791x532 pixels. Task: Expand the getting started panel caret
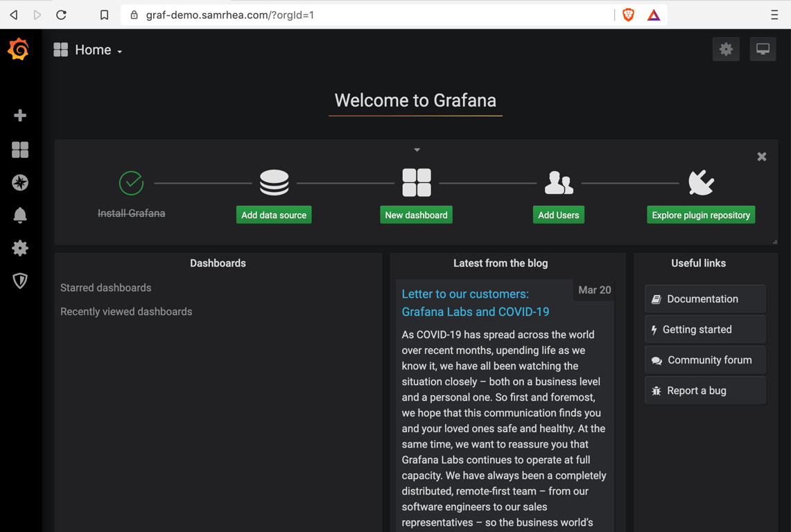(x=417, y=150)
